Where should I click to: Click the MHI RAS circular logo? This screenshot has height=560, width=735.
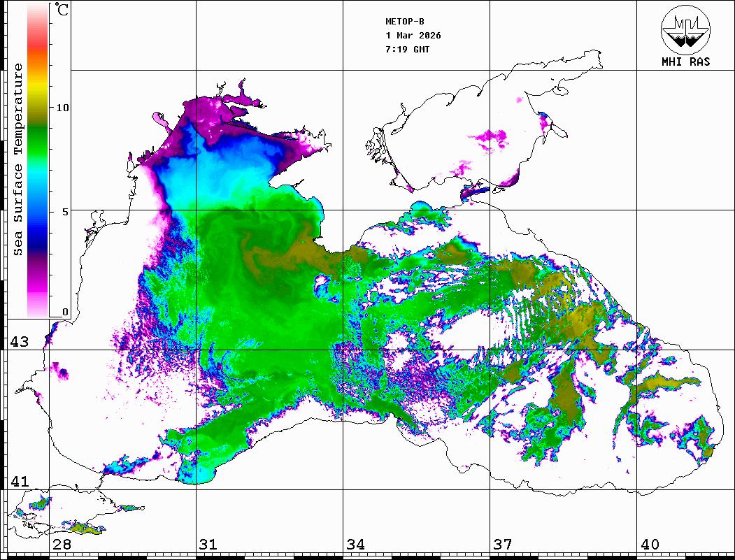(x=685, y=29)
